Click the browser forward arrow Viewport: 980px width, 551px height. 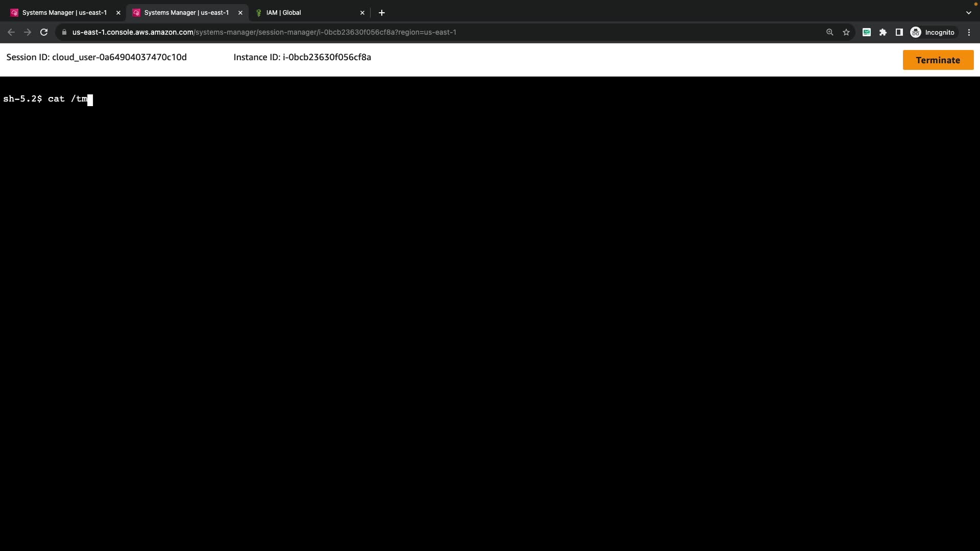point(28,32)
